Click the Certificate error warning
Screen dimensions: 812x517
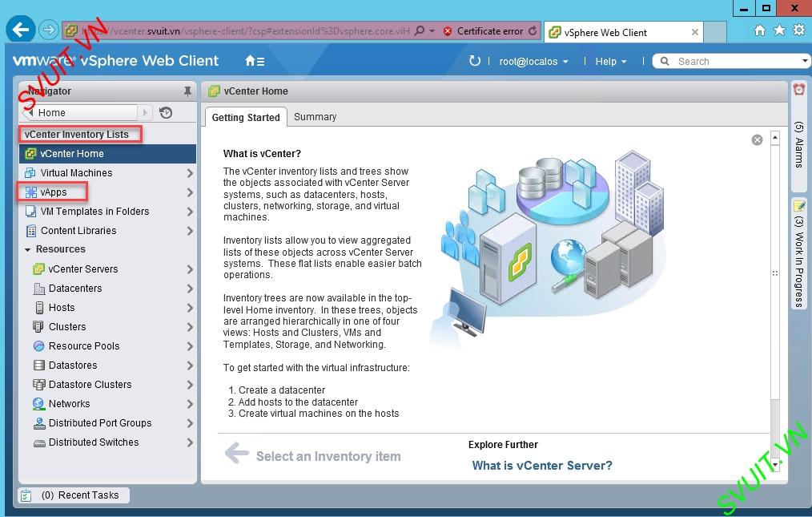[484, 31]
